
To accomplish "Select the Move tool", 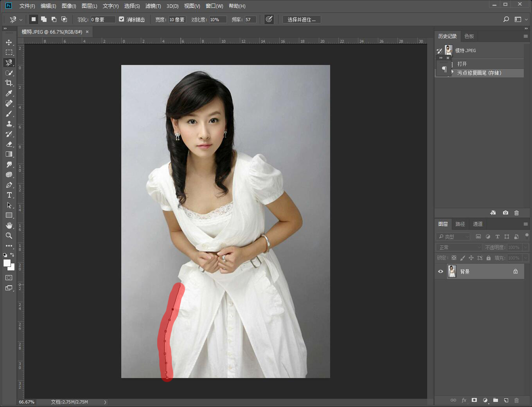I will 9,42.
